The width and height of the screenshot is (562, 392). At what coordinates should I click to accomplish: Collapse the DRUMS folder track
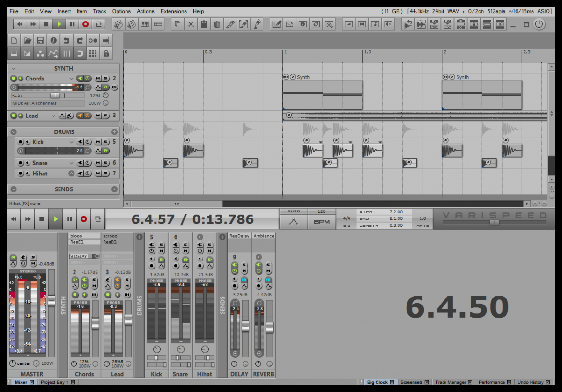coord(14,132)
